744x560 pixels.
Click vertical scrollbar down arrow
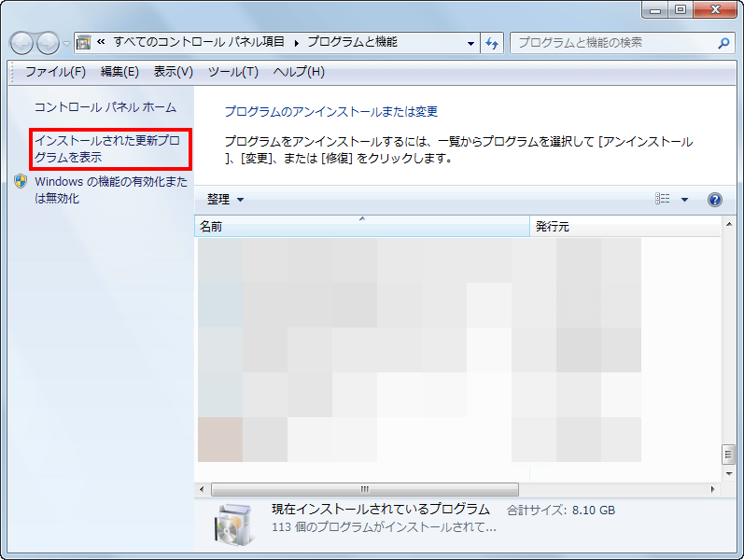[x=729, y=473]
